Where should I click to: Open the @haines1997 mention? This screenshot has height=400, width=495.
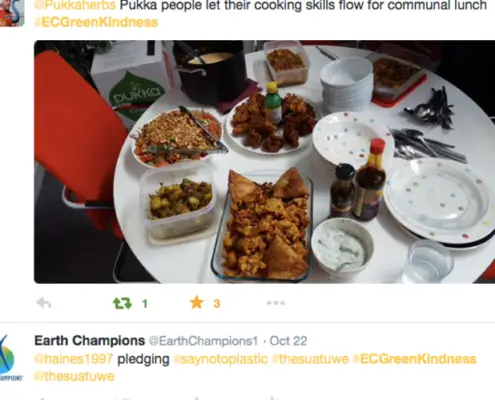coord(74,359)
